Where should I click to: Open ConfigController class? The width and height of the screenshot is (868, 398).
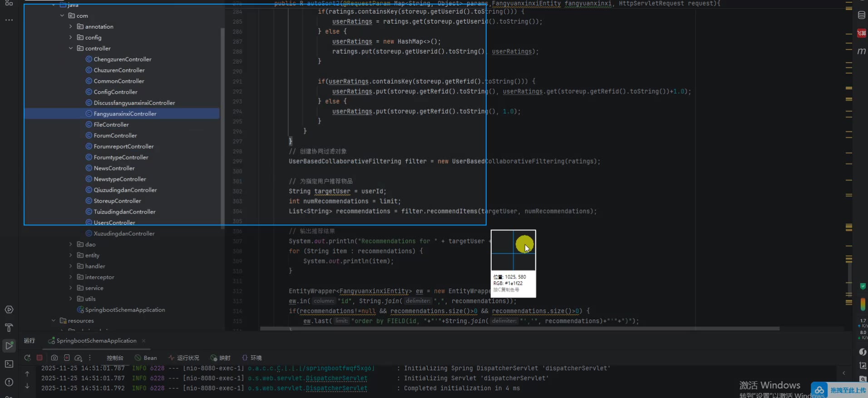click(115, 92)
